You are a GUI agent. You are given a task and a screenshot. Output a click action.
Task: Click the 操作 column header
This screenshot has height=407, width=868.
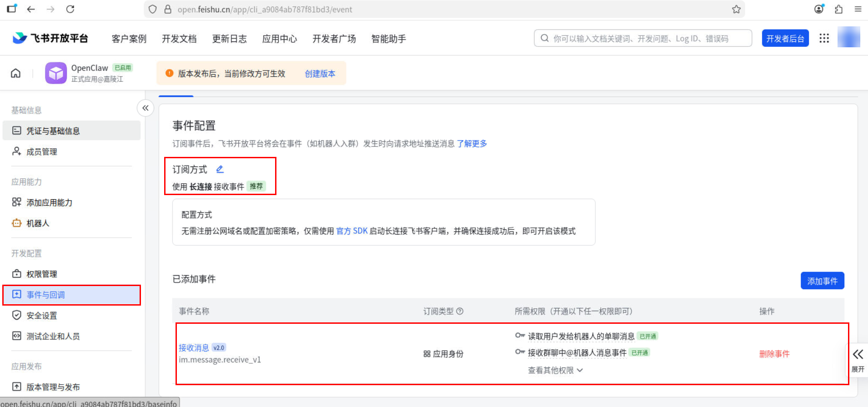tap(767, 312)
